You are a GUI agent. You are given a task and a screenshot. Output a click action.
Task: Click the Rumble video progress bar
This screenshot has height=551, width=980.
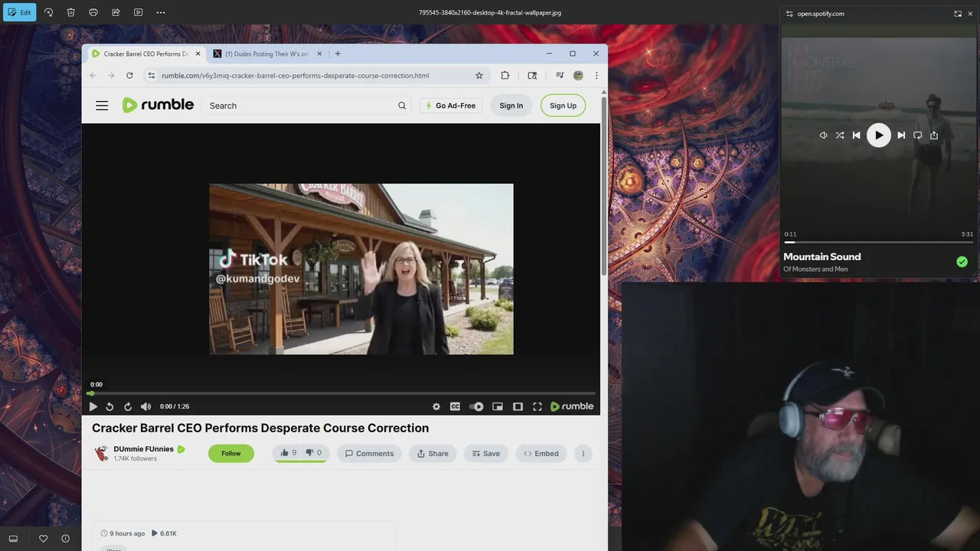tap(341, 393)
